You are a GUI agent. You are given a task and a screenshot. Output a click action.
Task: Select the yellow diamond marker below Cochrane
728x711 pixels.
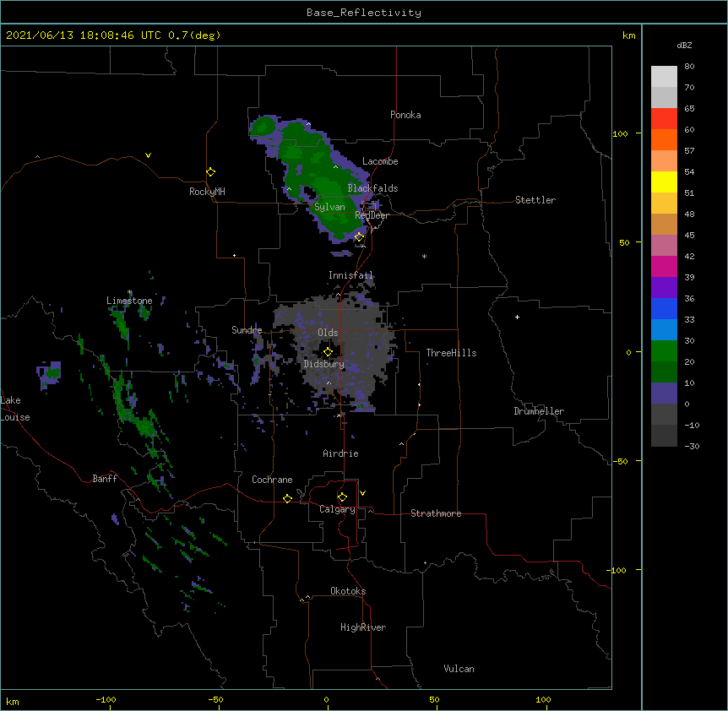tap(287, 498)
